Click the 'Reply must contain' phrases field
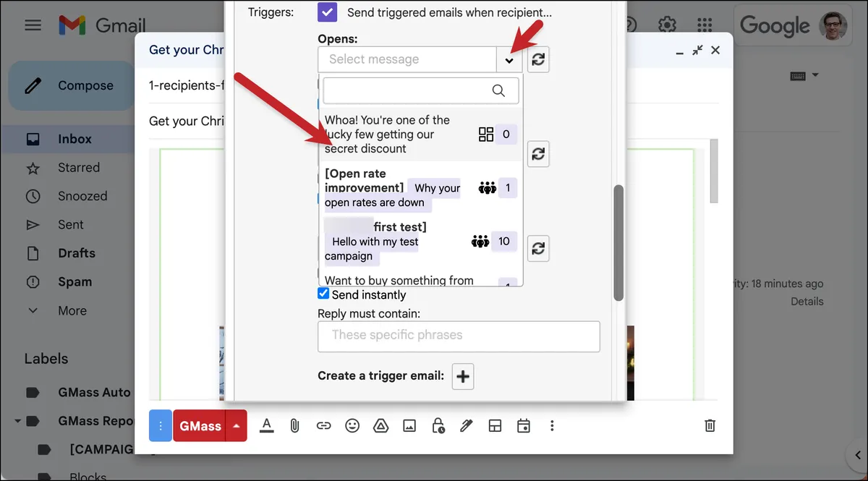The height and width of the screenshot is (481, 868). coord(459,336)
